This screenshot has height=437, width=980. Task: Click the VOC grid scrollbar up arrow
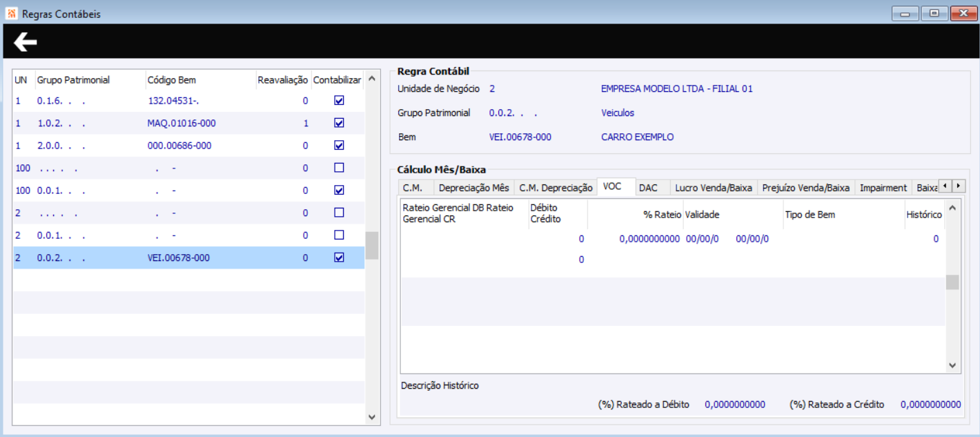click(952, 207)
